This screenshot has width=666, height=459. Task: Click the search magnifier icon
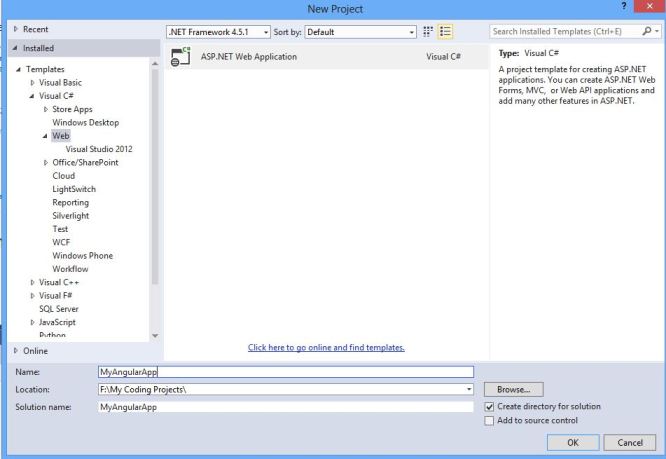click(x=647, y=31)
